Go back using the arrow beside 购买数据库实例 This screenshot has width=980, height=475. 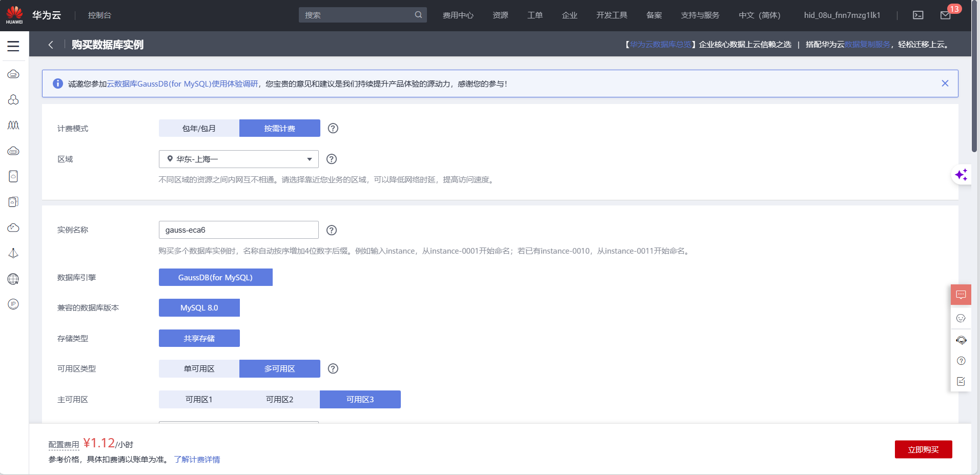(x=51, y=45)
